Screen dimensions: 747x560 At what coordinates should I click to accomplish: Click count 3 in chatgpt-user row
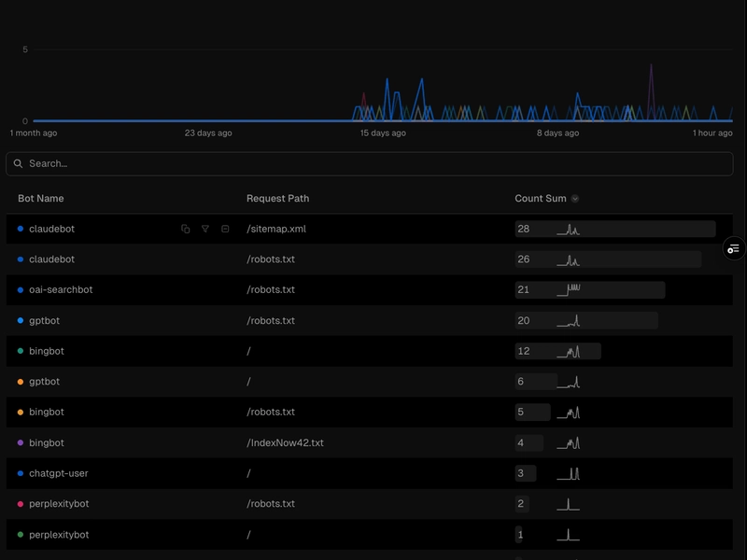click(521, 474)
